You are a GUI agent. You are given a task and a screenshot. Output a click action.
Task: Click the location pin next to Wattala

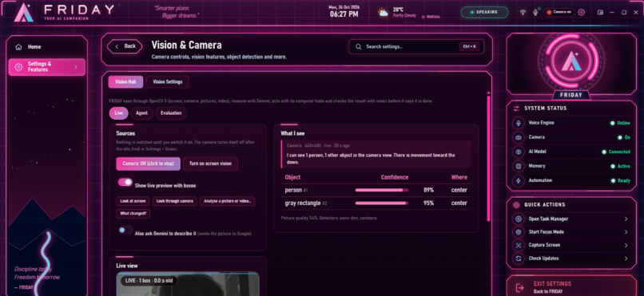pyautogui.click(x=423, y=17)
